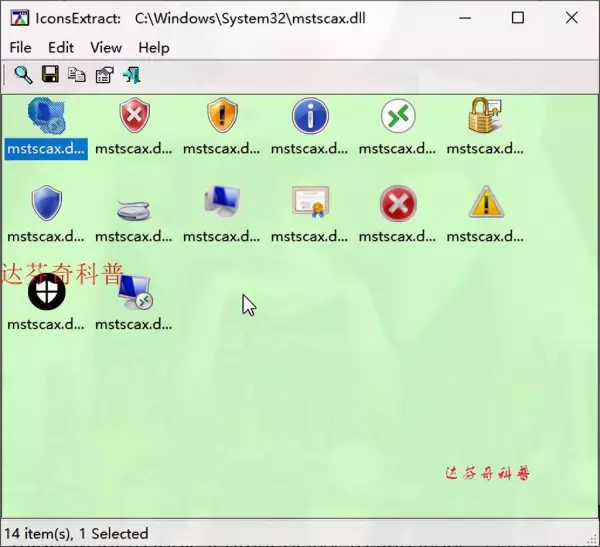This screenshot has height=547, width=600.
Task: Click the 14 item(s), 1 Selected status text
Action: tap(76, 534)
